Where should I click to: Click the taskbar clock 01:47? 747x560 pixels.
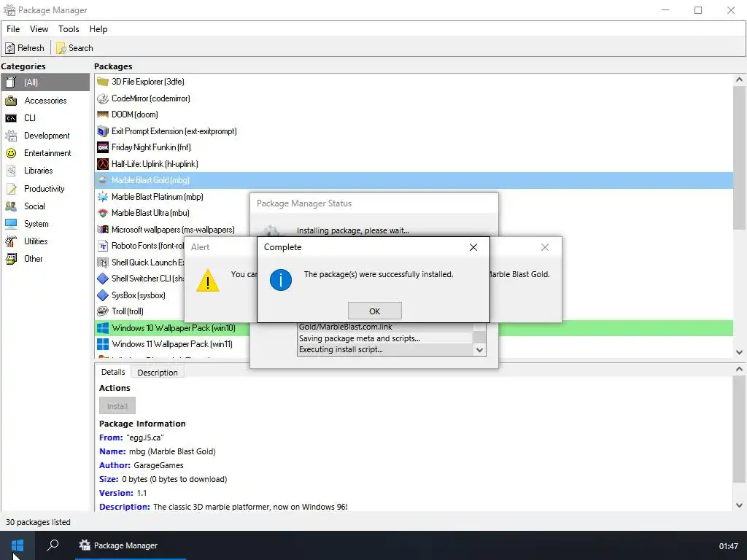click(729, 546)
